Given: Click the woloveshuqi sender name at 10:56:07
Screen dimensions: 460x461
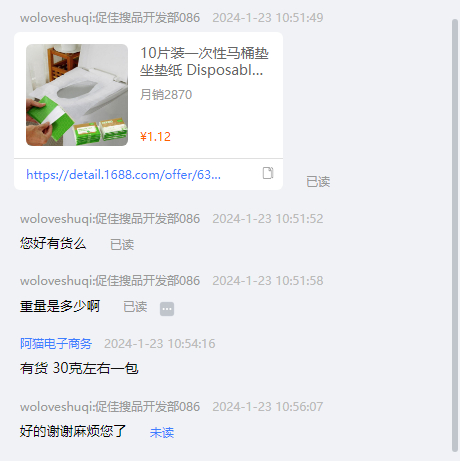Looking at the screenshot, I should (x=110, y=407).
